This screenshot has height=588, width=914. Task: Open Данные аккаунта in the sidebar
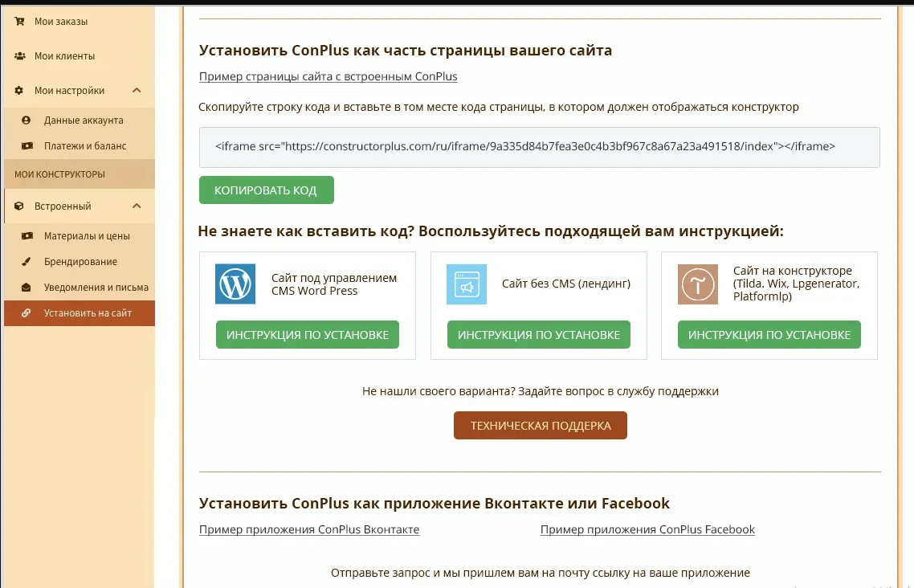(x=84, y=120)
